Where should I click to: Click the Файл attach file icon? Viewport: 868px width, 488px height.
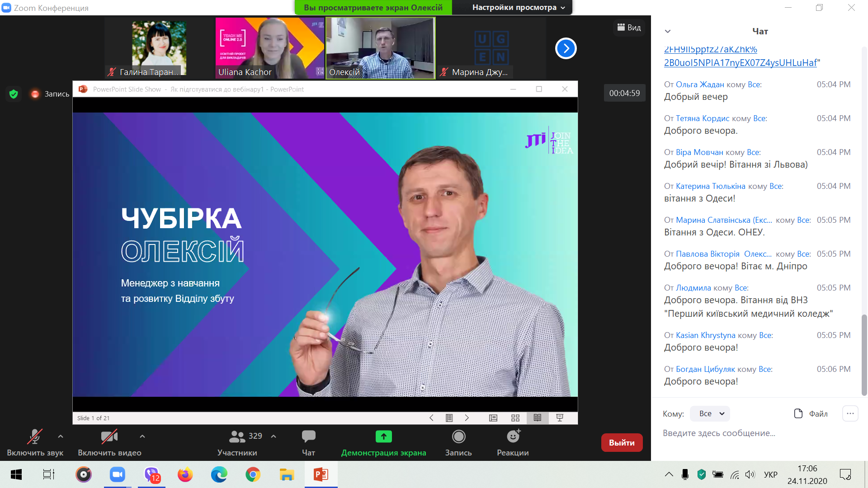pos(798,413)
